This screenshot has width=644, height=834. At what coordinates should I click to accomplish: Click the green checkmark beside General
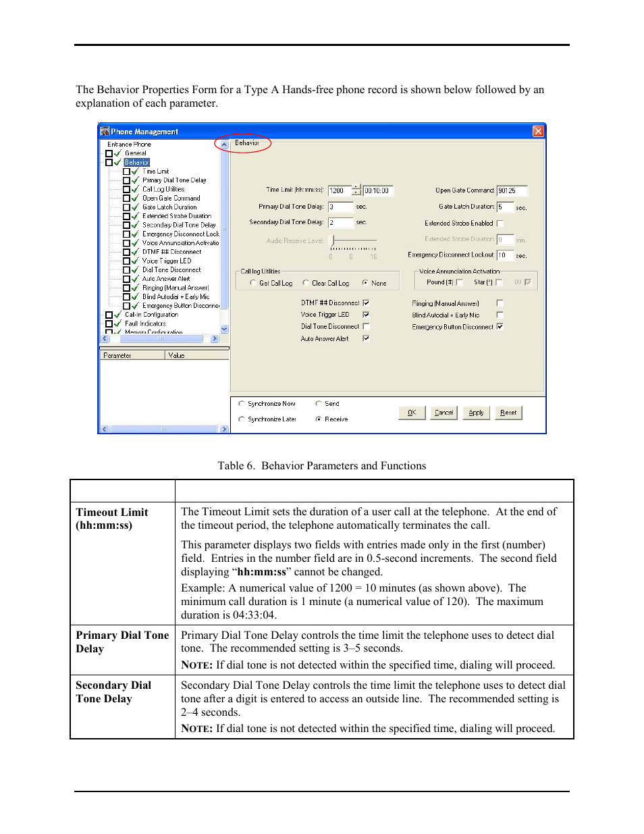point(118,153)
